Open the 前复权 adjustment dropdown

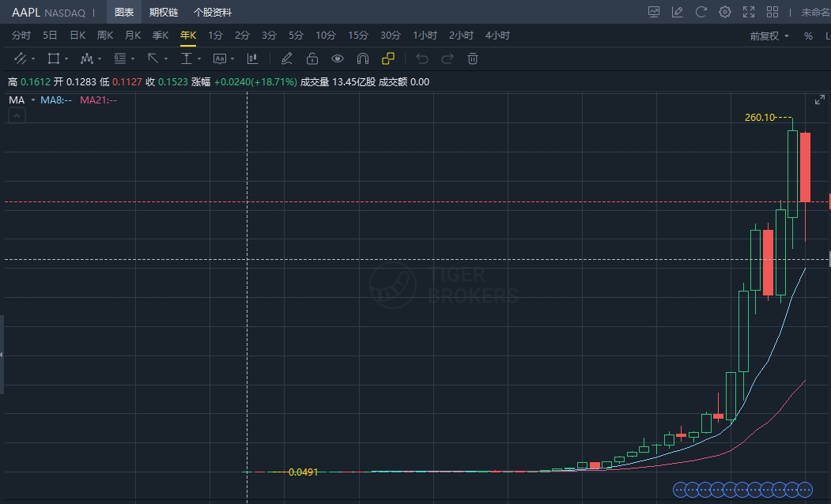[x=769, y=36]
